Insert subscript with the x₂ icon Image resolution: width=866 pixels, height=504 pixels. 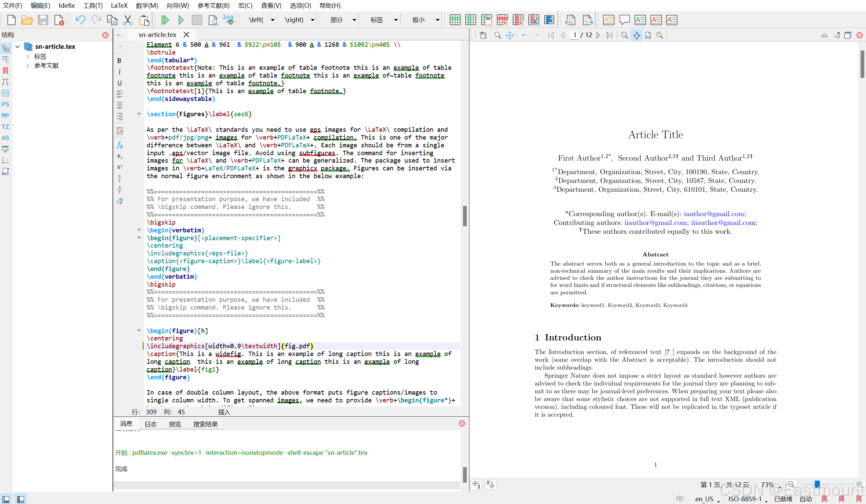click(120, 156)
